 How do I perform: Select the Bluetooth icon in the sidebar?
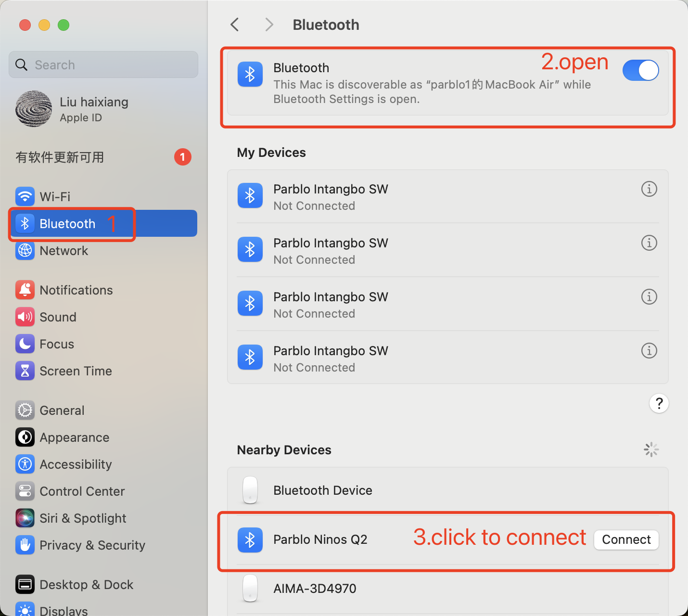25,223
